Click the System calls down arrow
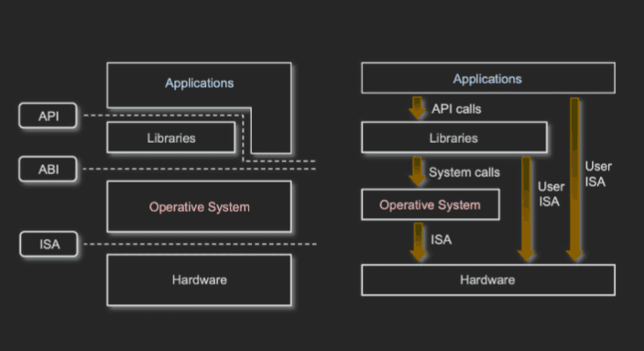This screenshot has height=351, width=644. (418, 171)
